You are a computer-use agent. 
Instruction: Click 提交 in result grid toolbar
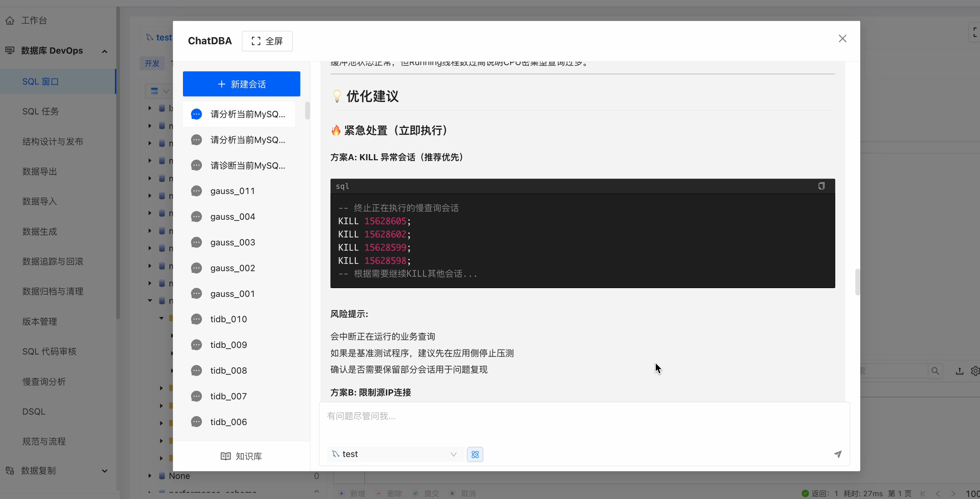[x=426, y=493]
